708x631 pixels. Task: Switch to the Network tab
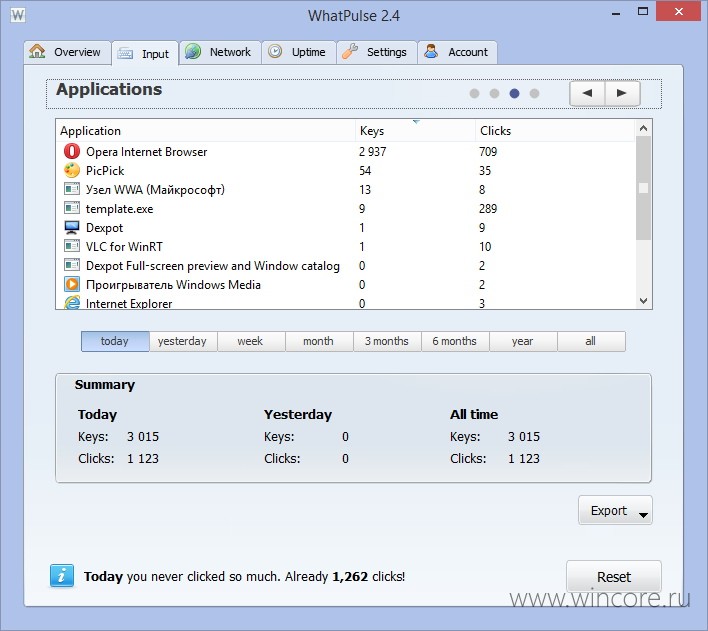tap(220, 52)
